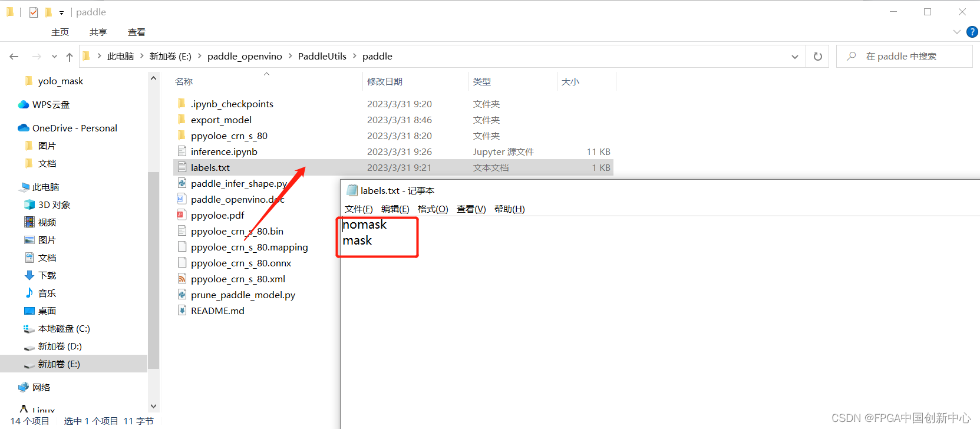Select the labels.txt file icon
The image size is (980, 429).
[182, 167]
